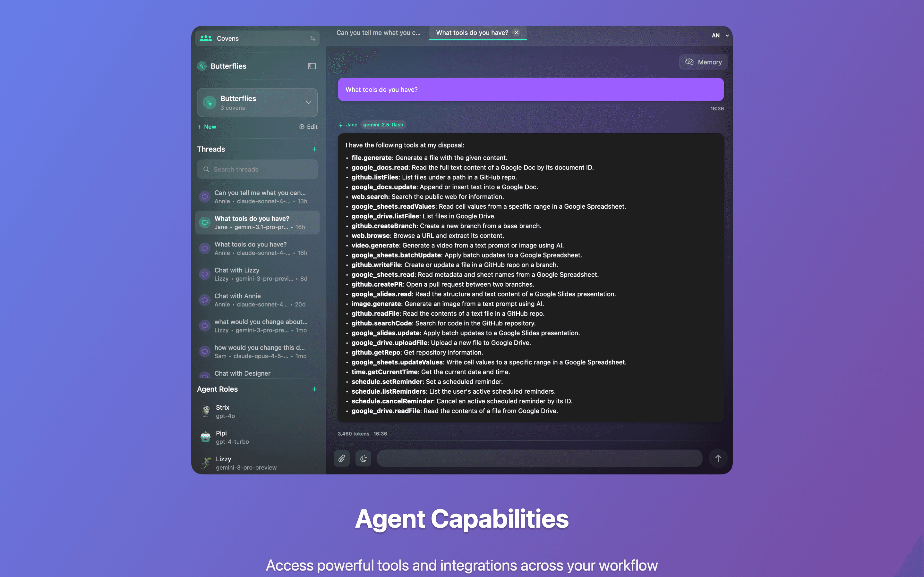This screenshot has width=924, height=577.
Task: Click the moon icon next to message box
Action: [x=363, y=458]
